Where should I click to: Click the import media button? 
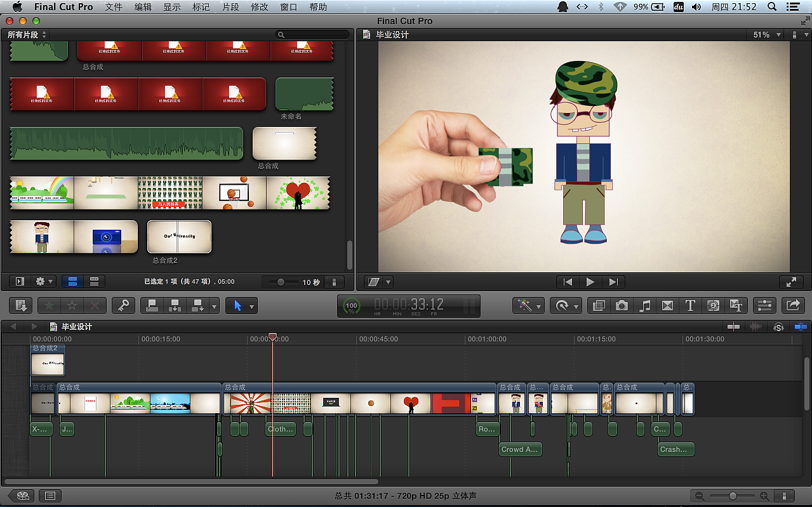point(21,305)
